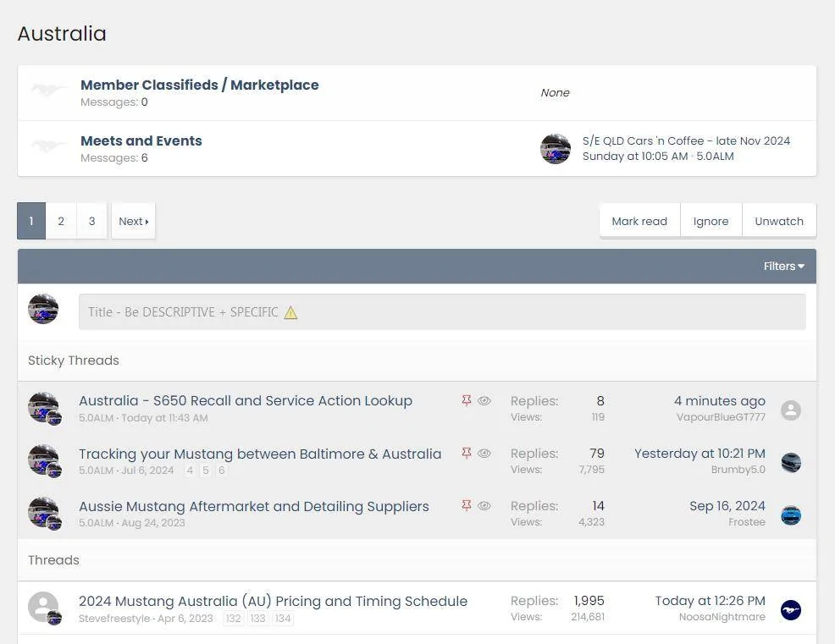835x644 pixels.
Task: Open 5.0ALM author link under S650 Recall thread
Action: click(96, 418)
